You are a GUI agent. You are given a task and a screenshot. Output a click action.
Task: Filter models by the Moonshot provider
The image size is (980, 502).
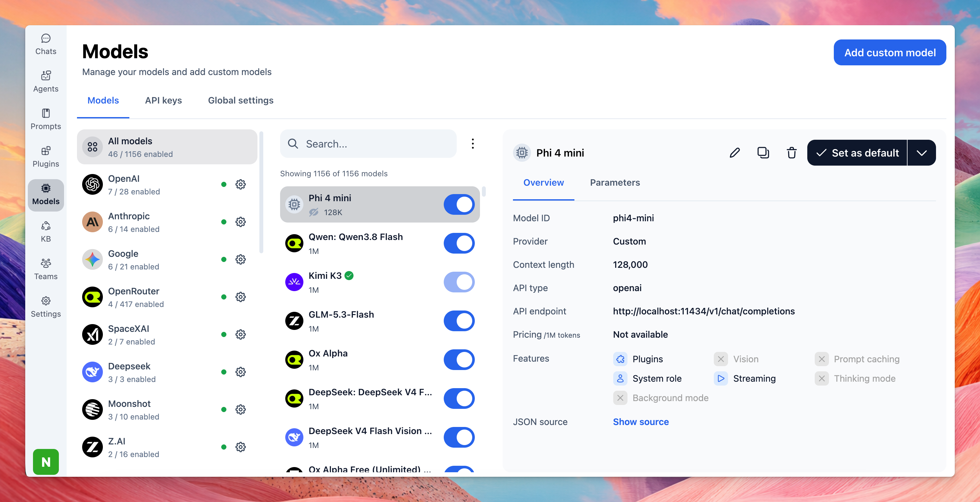168,409
